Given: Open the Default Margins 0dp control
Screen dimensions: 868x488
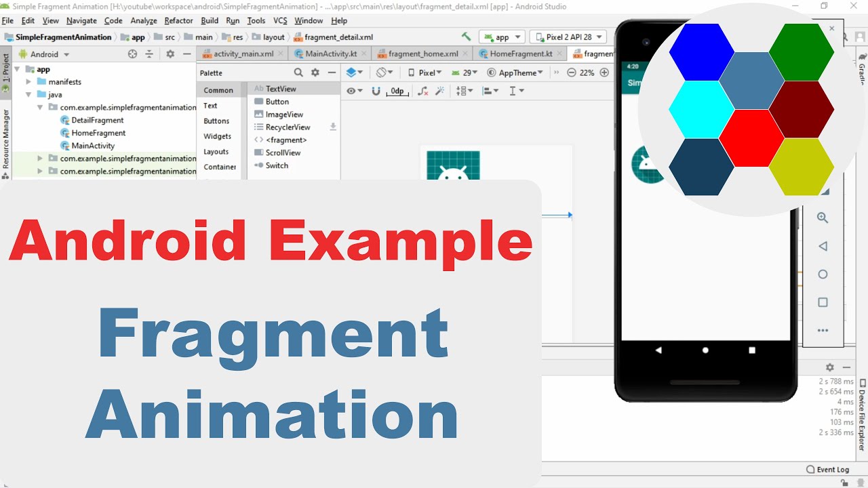Looking at the screenshot, I should [x=397, y=91].
